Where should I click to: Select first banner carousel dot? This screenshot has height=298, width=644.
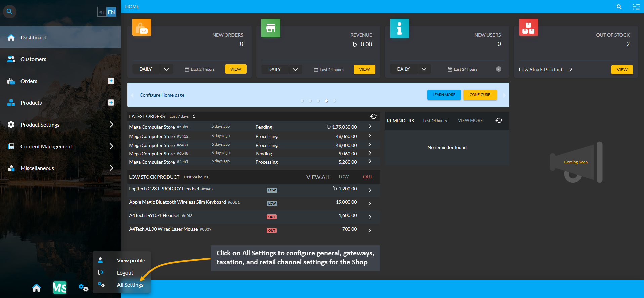pos(302,101)
